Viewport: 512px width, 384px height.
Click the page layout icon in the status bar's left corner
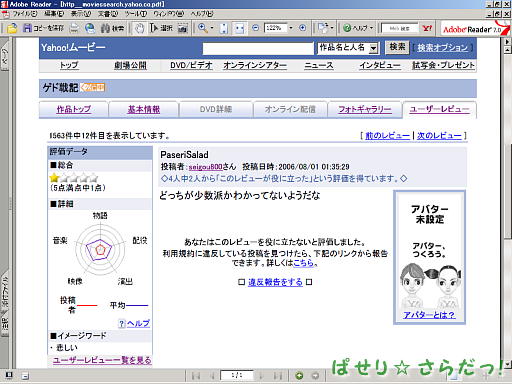(x=9, y=376)
